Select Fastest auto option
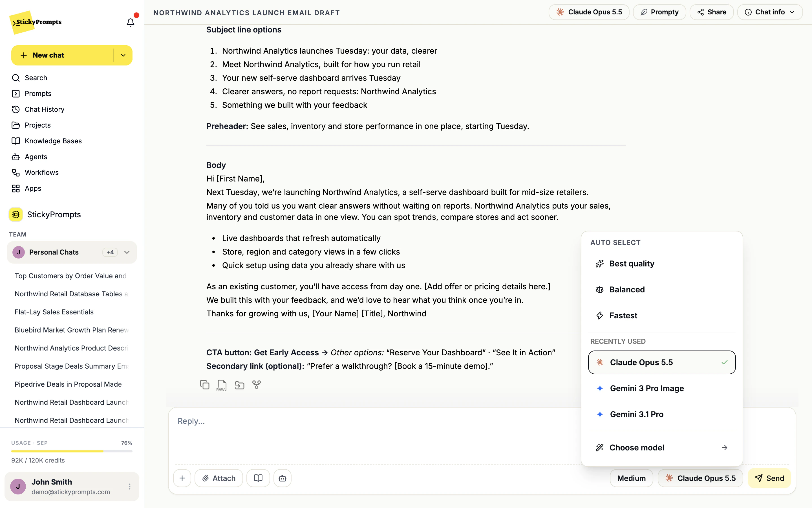This screenshot has height=508, width=812. 662,316
